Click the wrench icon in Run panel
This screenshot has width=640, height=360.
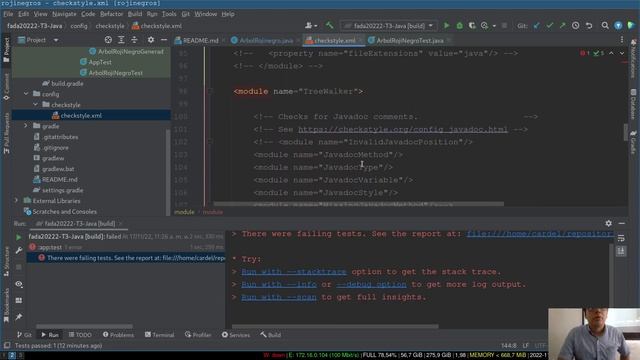click(19, 250)
